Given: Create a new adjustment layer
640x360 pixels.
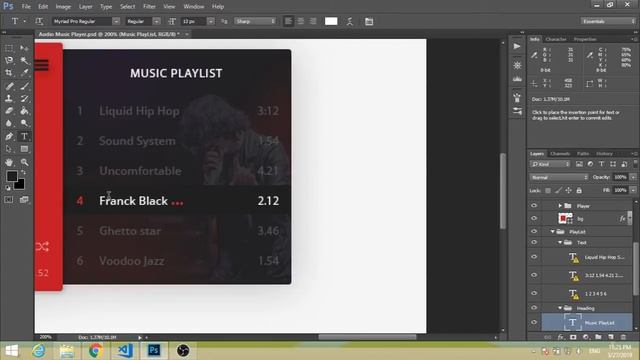Looking at the screenshot, I should point(586,337).
